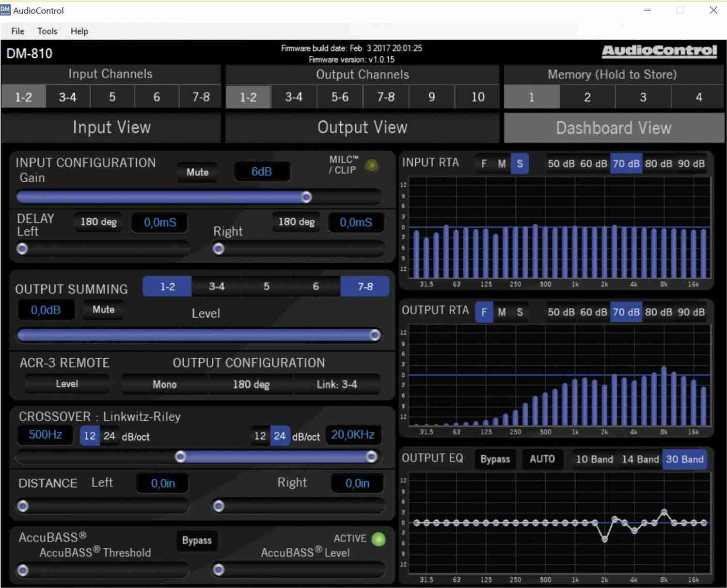Select Input Channels 1-2 tab
The image size is (727, 588).
[23, 97]
